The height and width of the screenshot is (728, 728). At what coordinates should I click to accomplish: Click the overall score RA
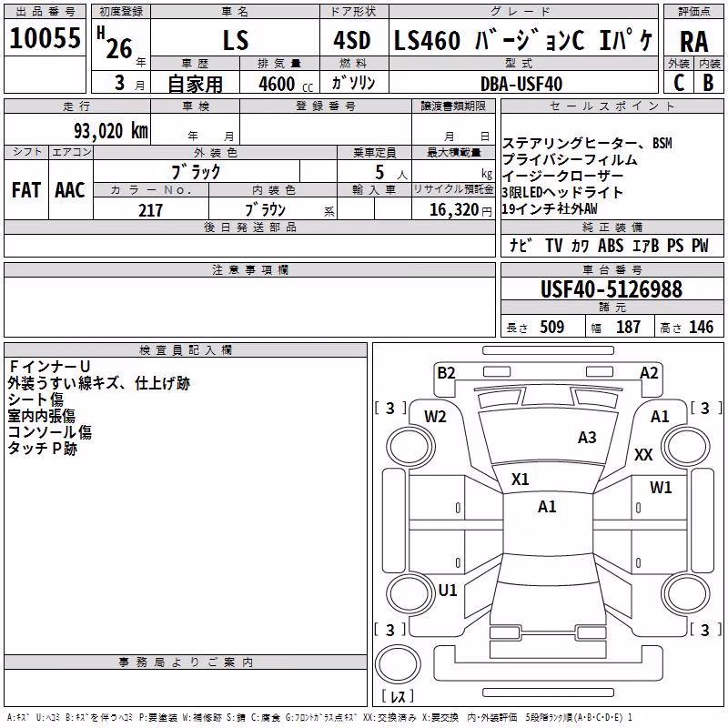693,42
